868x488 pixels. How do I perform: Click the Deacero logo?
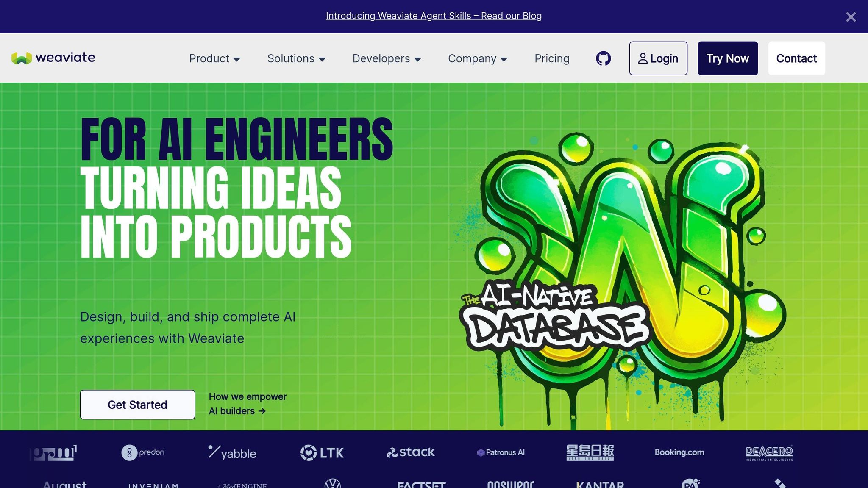pos(769,453)
